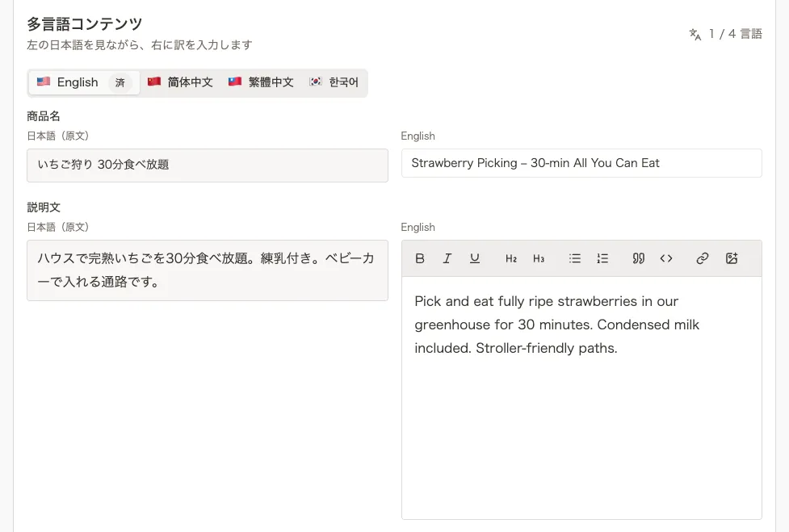This screenshot has height=532, width=789.
Task: Open the 한국어 tab
Action: pyautogui.click(x=334, y=82)
